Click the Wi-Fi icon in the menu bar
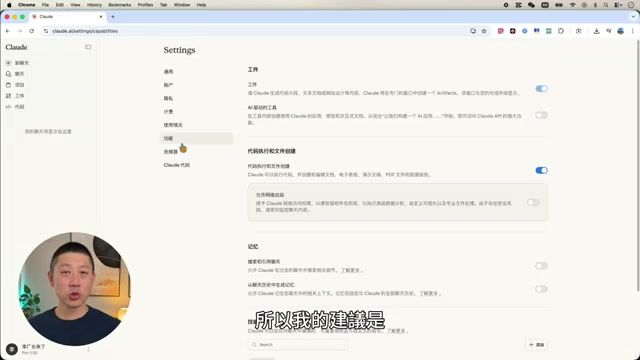The height and width of the screenshot is (360, 640). 573,5
